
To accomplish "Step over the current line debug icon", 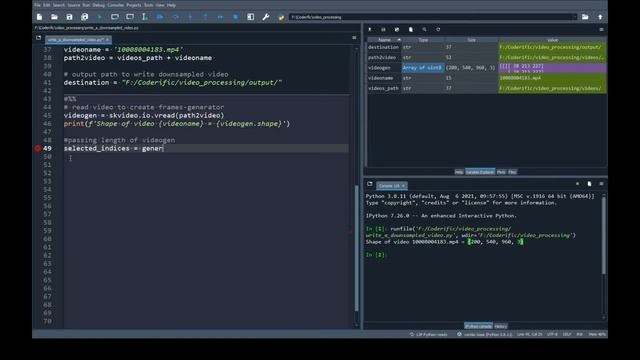I will [x=176, y=17].
